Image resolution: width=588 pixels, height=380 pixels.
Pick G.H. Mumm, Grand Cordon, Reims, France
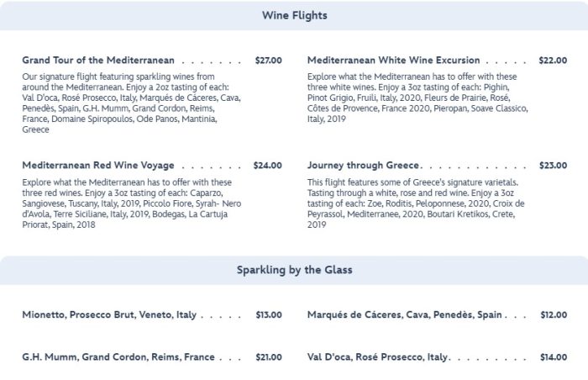click(118, 357)
